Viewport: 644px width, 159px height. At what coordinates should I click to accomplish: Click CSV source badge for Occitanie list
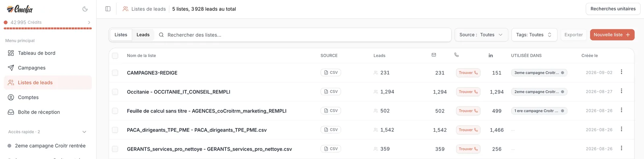click(331, 92)
